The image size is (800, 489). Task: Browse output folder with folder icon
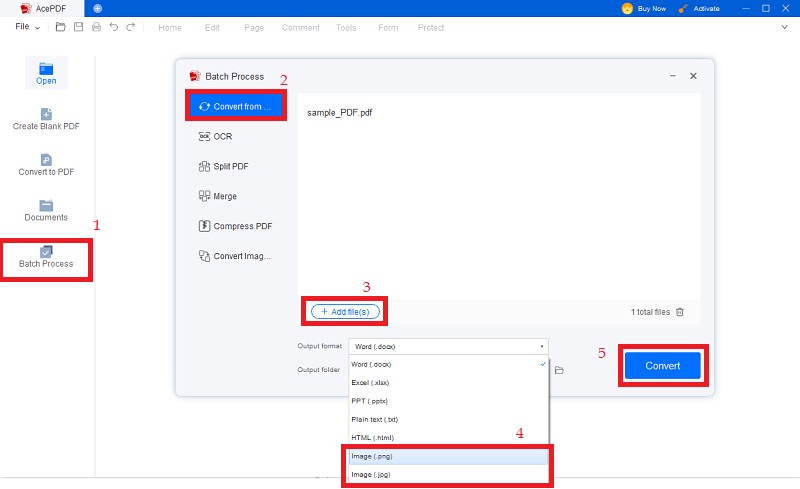coord(559,370)
